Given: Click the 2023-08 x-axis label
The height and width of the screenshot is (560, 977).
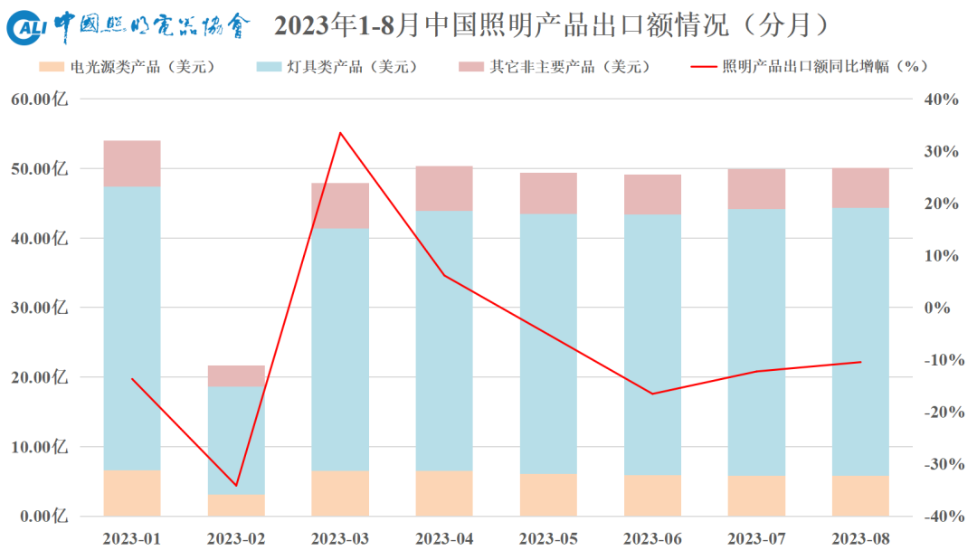Looking at the screenshot, I should (860, 539).
